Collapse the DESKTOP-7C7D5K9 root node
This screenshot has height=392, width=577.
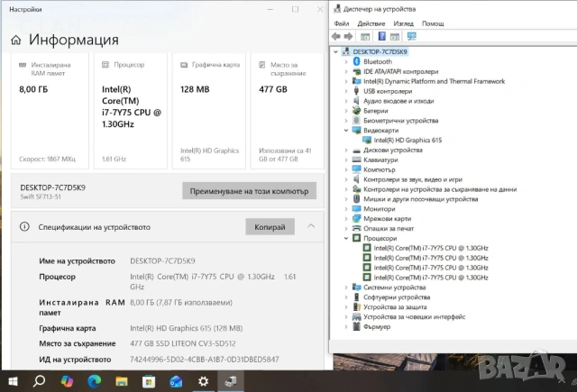[x=335, y=52]
